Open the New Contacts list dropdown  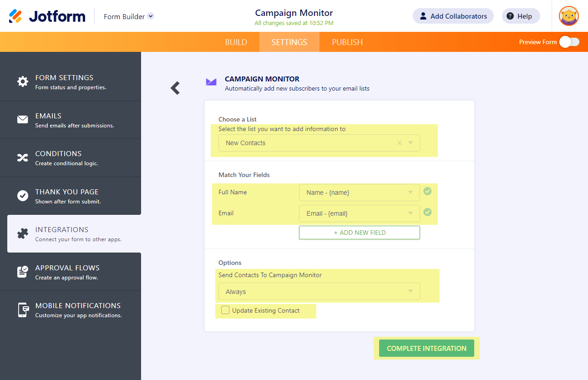[x=411, y=143]
